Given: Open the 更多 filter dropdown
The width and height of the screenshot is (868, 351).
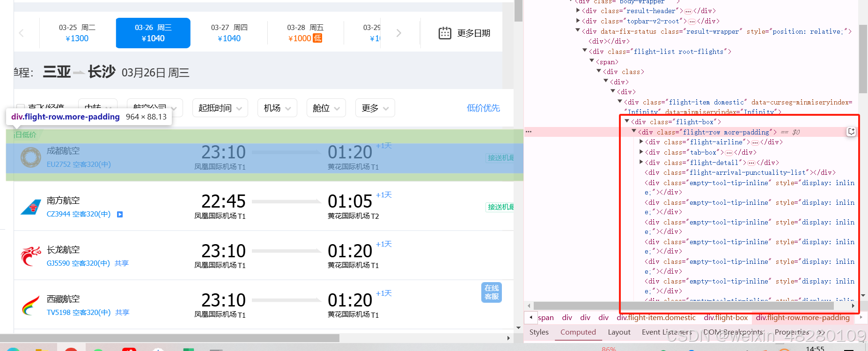Looking at the screenshot, I should pos(375,108).
